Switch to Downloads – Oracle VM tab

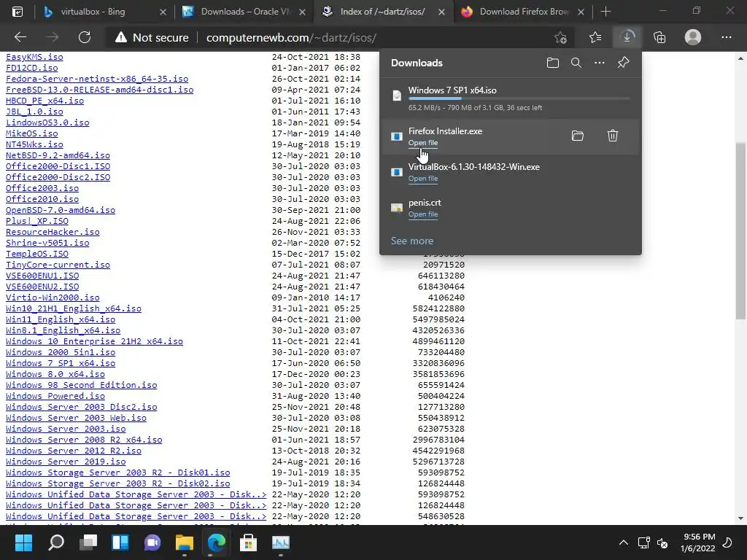pyautogui.click(x=245, y=12)
